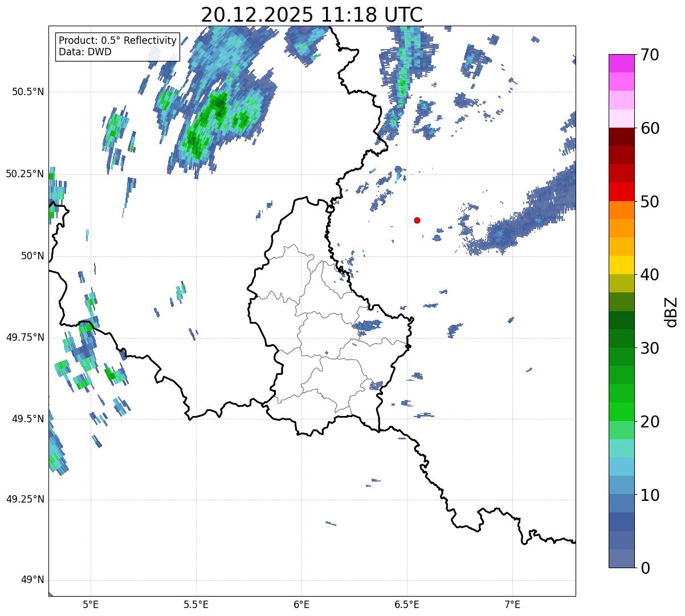Click the "Product: 0.5° Reflectivity" label
This screenshot has width=685, height=616.
117,41
